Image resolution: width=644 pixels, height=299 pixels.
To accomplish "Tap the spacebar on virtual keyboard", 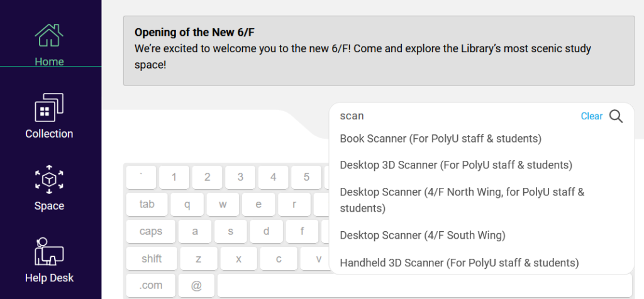I will coord(425,285).
